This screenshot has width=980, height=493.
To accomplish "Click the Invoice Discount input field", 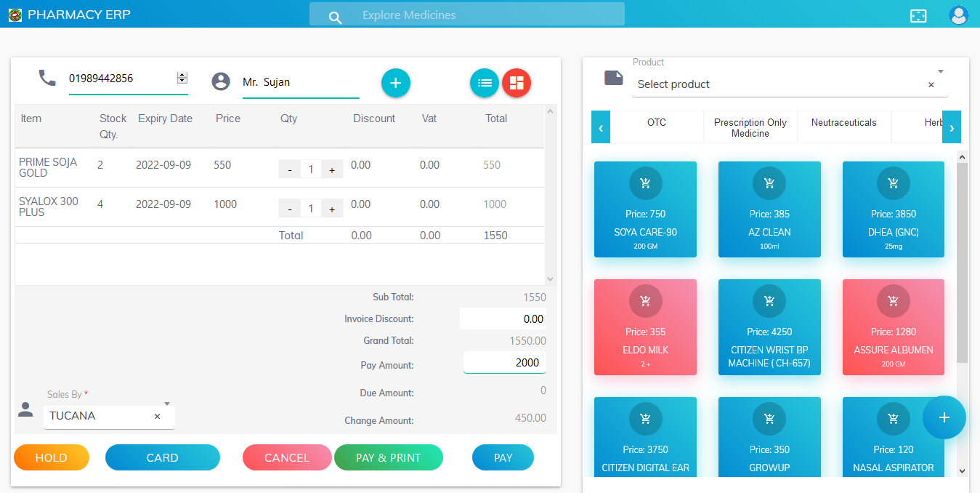I will [x=504, y=318].
